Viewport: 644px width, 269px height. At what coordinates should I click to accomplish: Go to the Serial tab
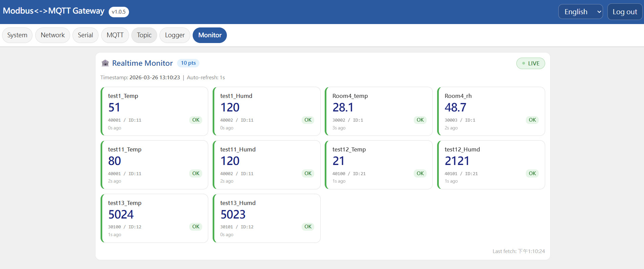pos(85,35)
